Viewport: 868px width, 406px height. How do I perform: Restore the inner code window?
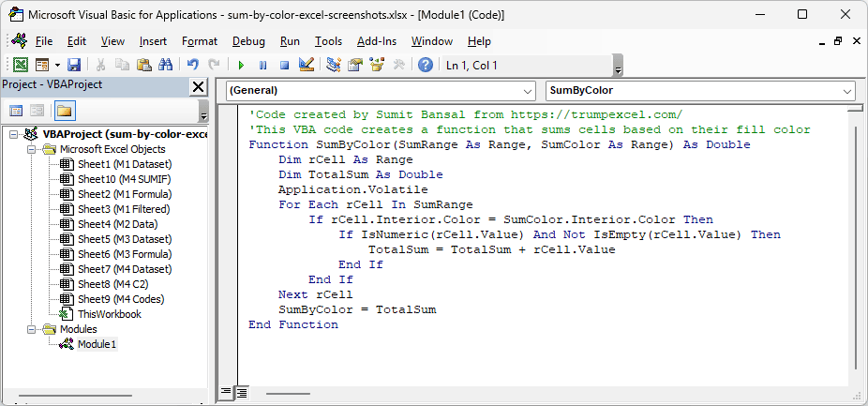[838, 41]
